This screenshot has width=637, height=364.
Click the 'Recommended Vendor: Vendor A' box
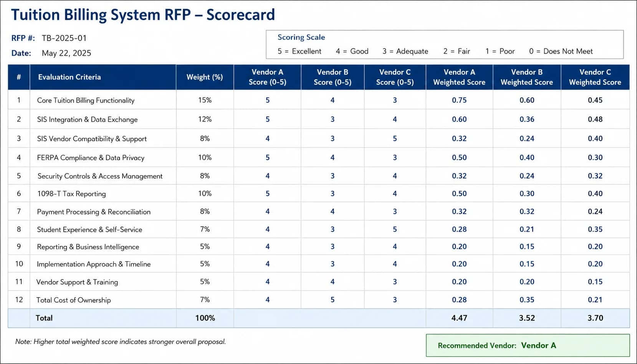(528, 345)
